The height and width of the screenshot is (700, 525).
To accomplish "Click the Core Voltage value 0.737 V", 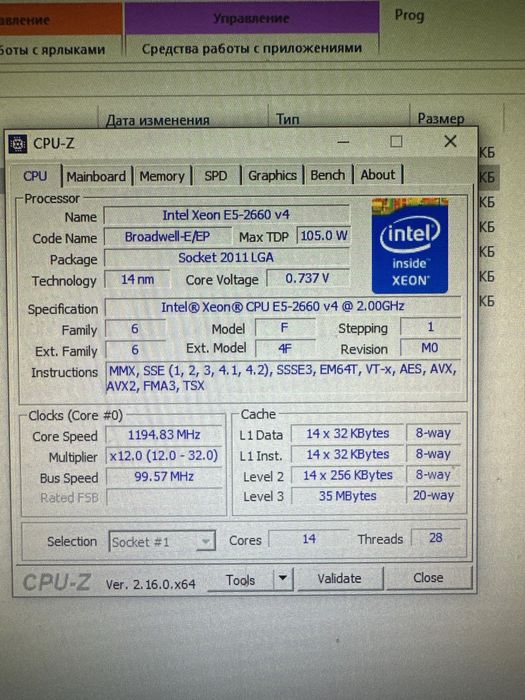I will coord(308,279).
